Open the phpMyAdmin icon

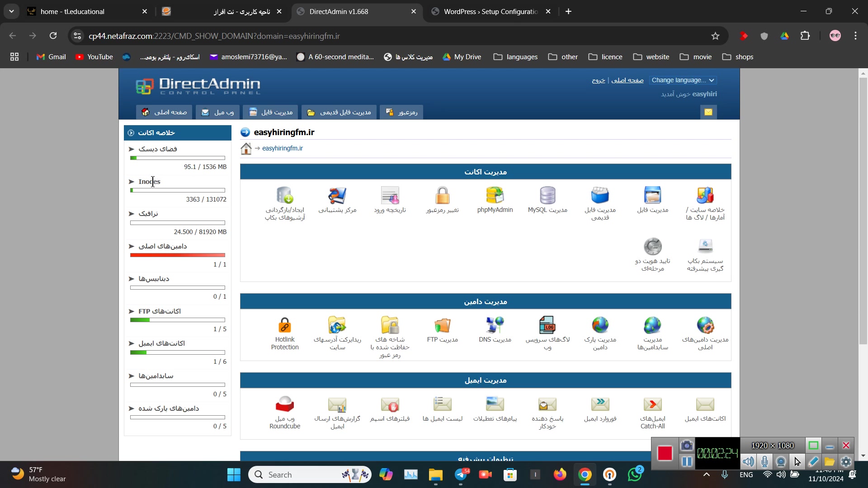pyautogui.click(x=495, y=196)
